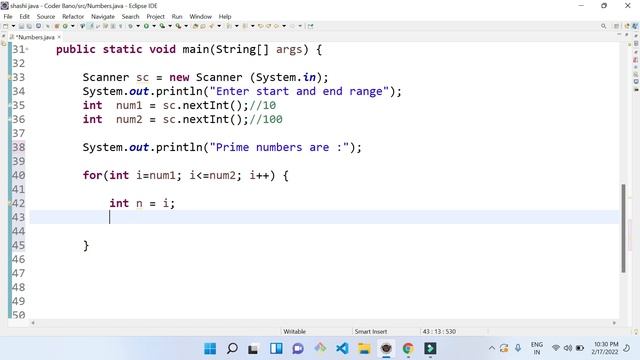Open the Task View taskbar icon

tap(253, 349)
